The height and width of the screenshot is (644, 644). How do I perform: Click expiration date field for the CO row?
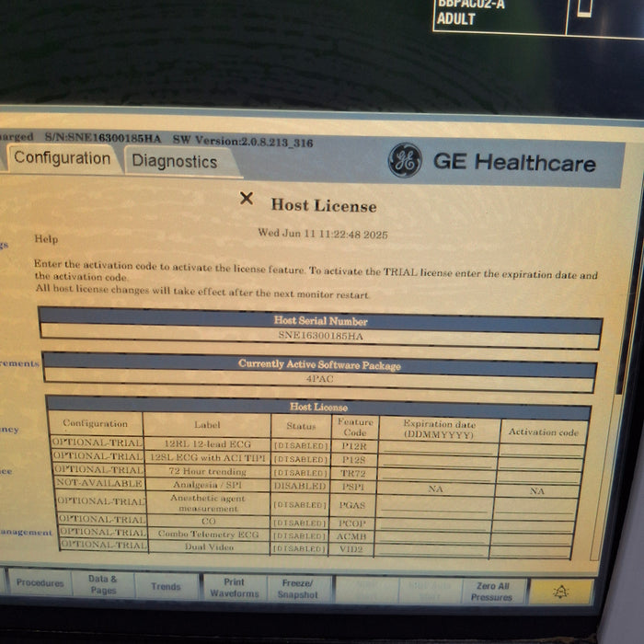click(x=432, y=525)
